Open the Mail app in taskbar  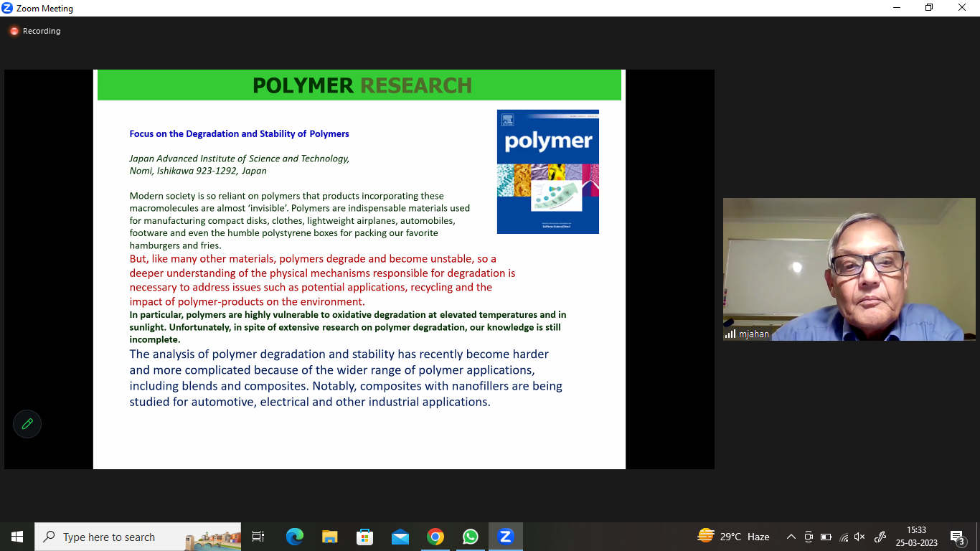coord(400,537)
